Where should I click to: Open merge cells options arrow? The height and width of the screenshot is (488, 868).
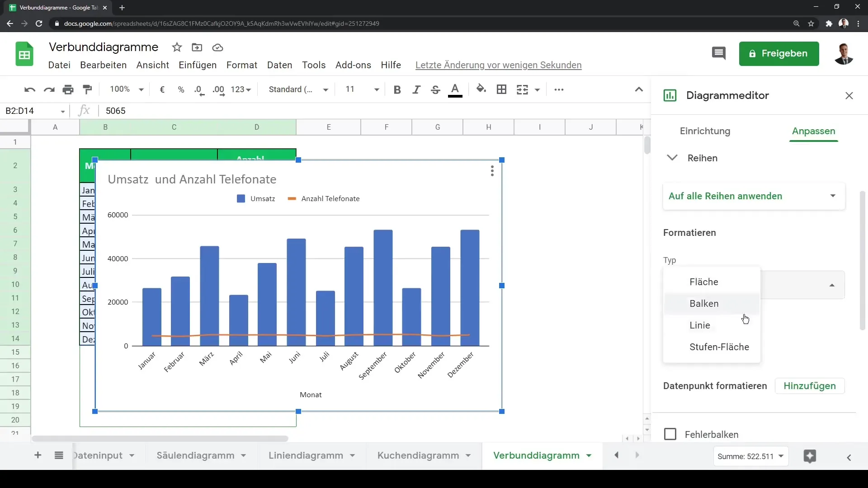click(x=538, y=90)
